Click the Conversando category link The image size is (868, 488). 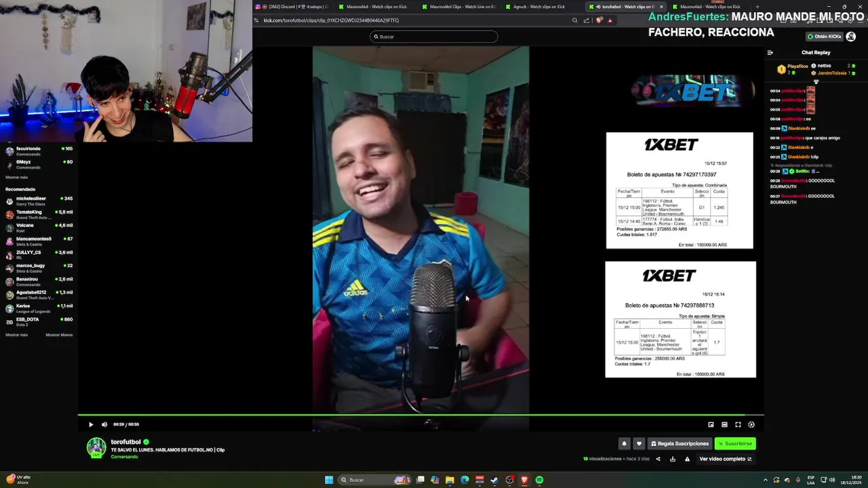click(124, 457)
